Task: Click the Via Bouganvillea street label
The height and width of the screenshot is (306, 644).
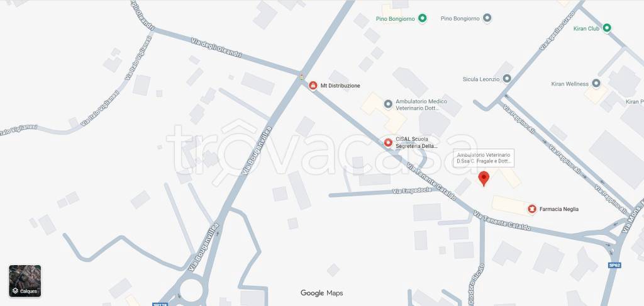Action: (257, 150)
